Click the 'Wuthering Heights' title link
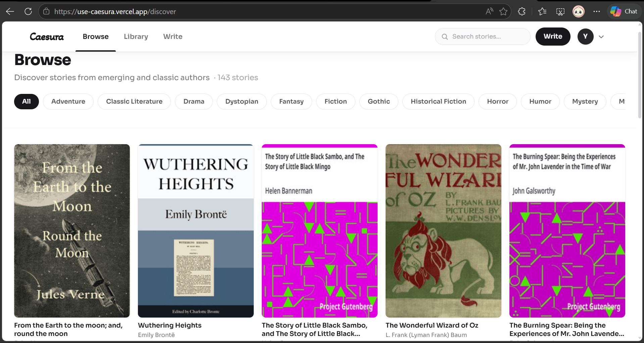Screen dimensions: 644x343 [x=170, y=325]
